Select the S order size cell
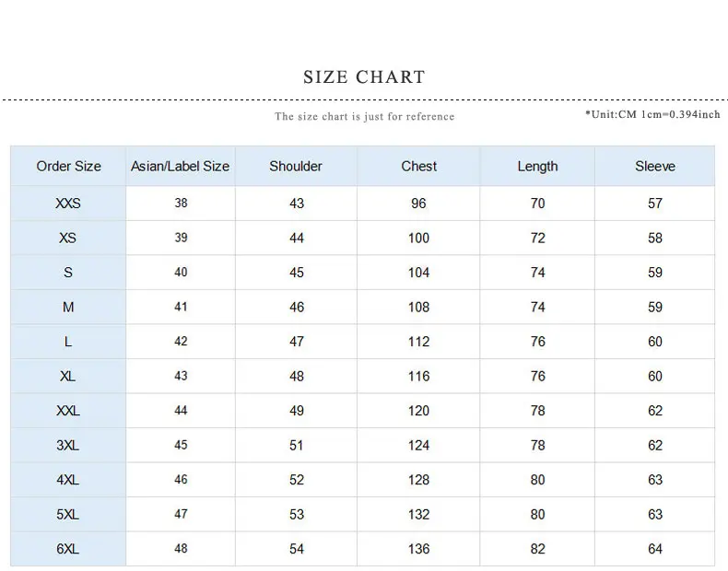Viewport: 728px width, 571px height. 68,273
